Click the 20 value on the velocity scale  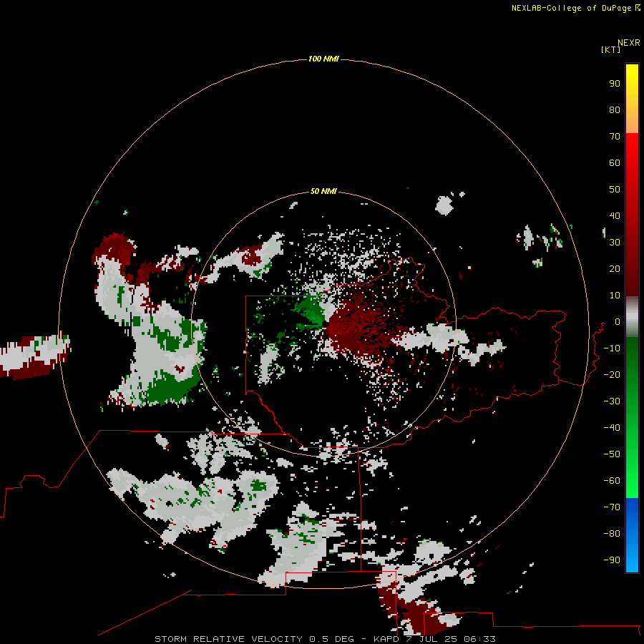click(x=615, y=268)
